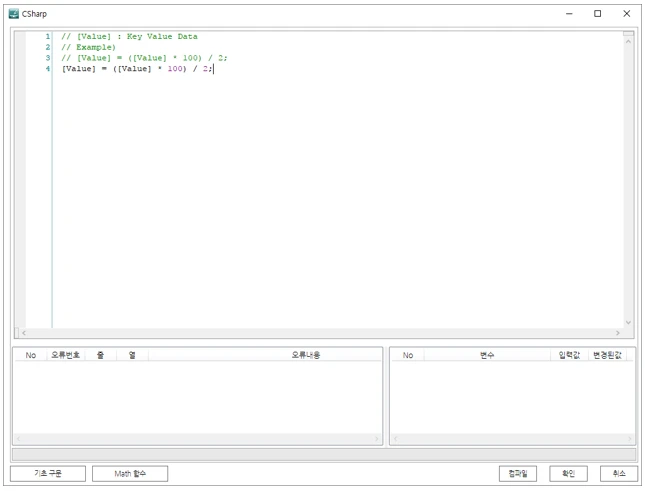645x491 pixels.
Task: Click line number 1 in gutter
Action: 48,37
